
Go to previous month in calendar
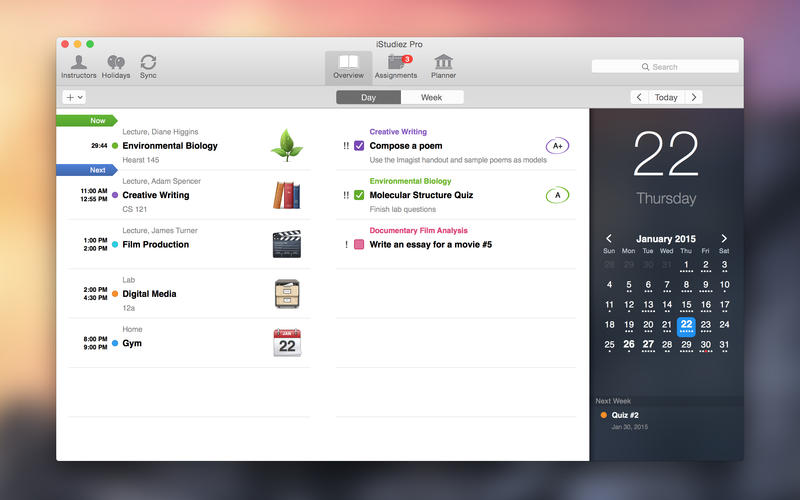pos(609,239)
